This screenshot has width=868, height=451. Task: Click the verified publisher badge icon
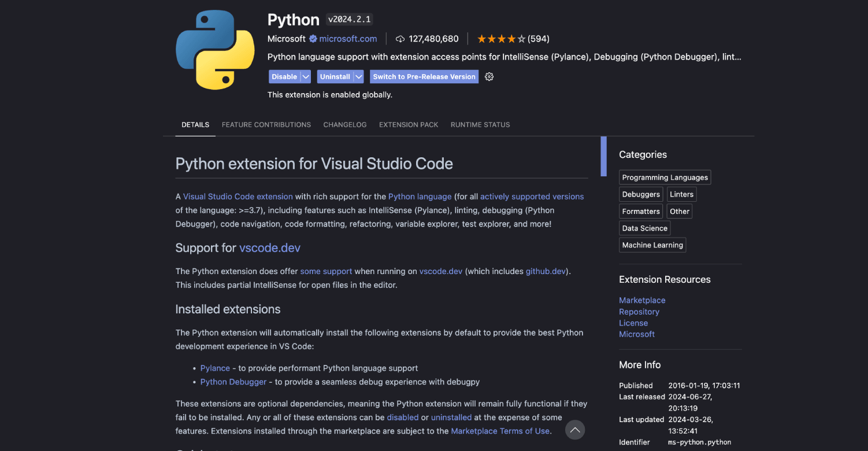[313, 39]
